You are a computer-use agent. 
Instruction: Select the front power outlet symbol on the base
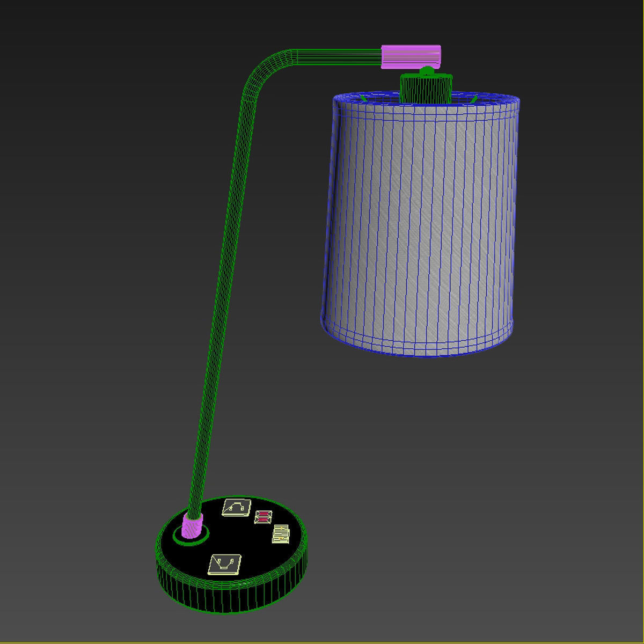(x=225, y=563)
